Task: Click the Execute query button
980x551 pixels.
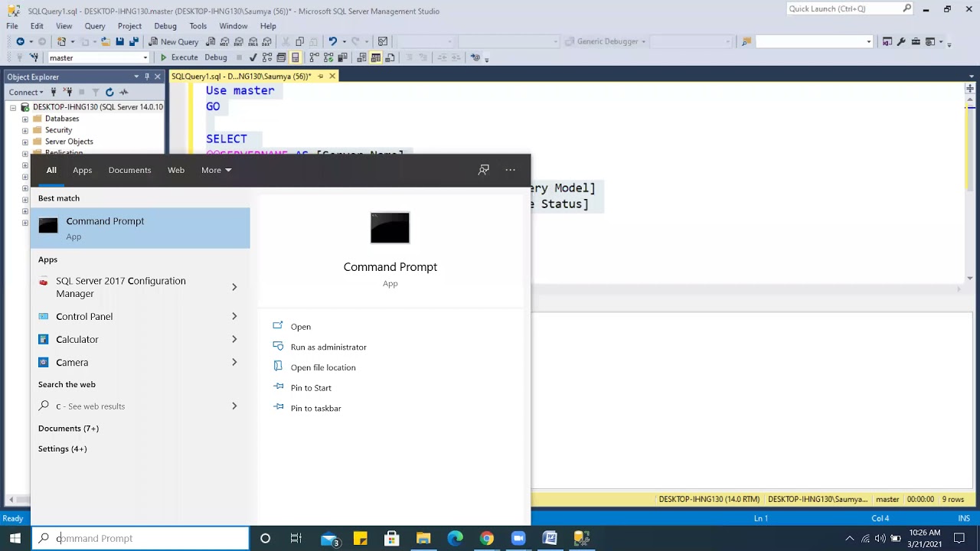Action: (x=178, y=57)
